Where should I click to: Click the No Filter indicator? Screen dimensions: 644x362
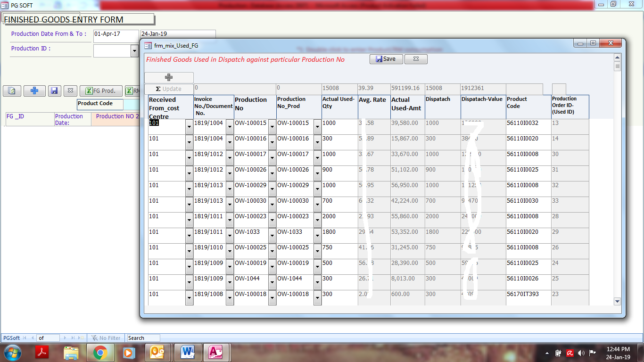coord(106,338)
